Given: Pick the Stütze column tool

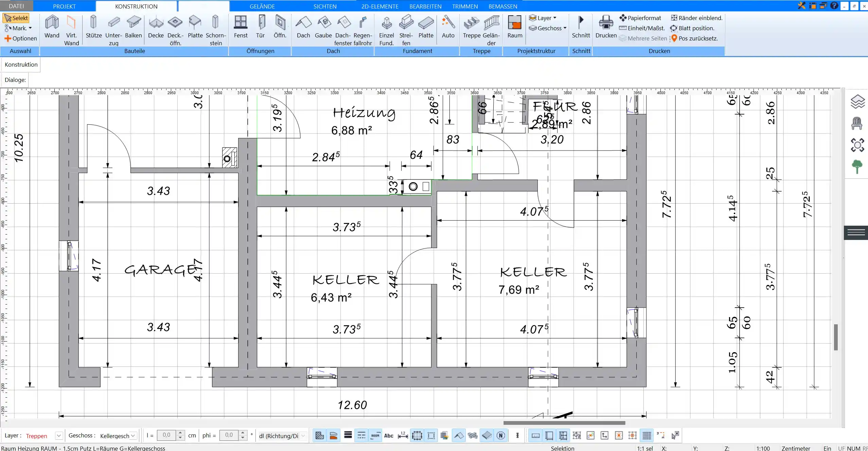Looking at the screenshot, I should click(93, 27).
